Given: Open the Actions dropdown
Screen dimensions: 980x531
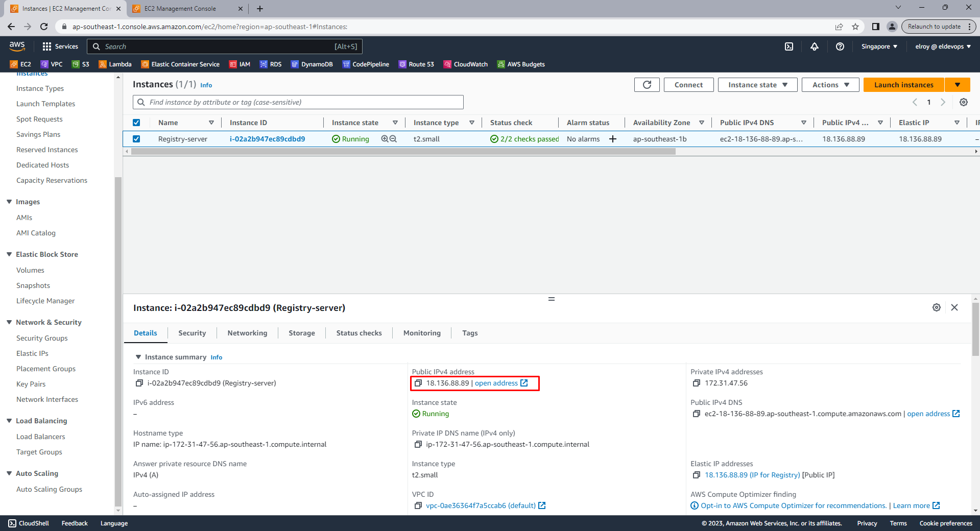Looking at the screenshot, I should (x=831, y=85).
